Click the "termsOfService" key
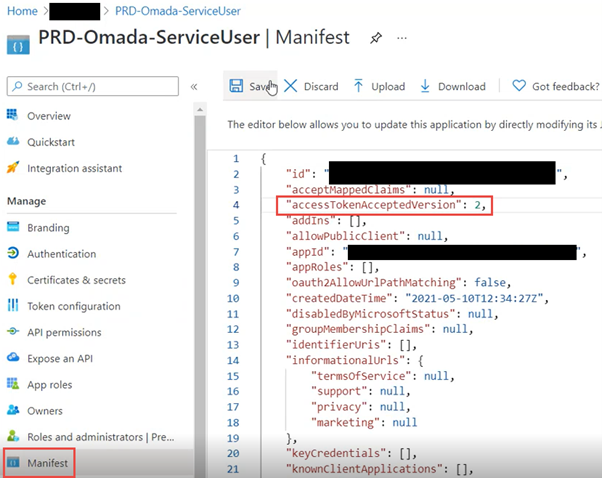Image resolution: width=602 pixels, height=478 pixels. coord(361,375)
